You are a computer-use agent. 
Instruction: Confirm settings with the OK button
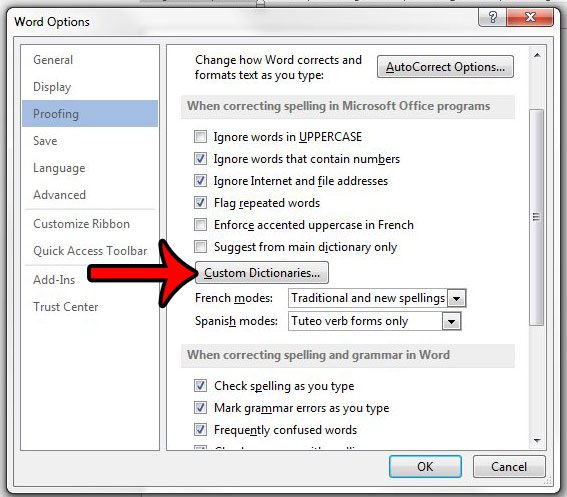(x=425, y=467)
